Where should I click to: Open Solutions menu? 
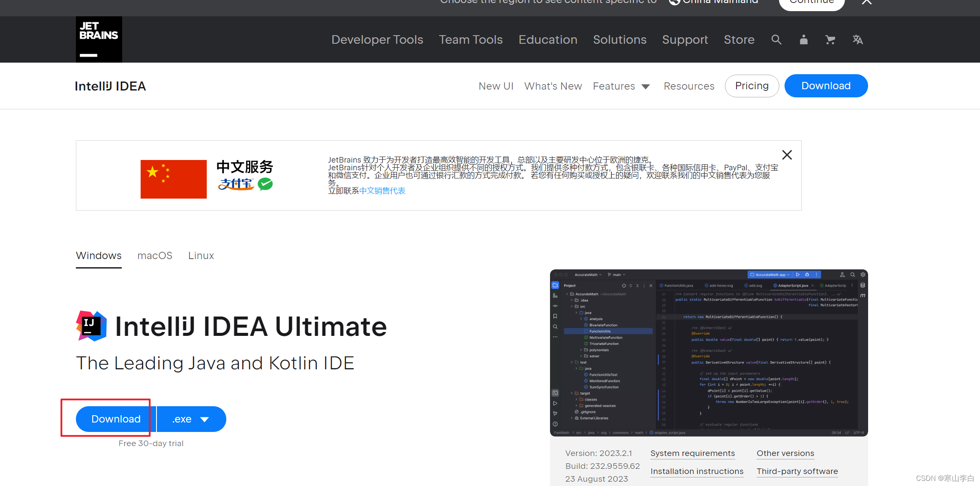click(x=620, y=40)
